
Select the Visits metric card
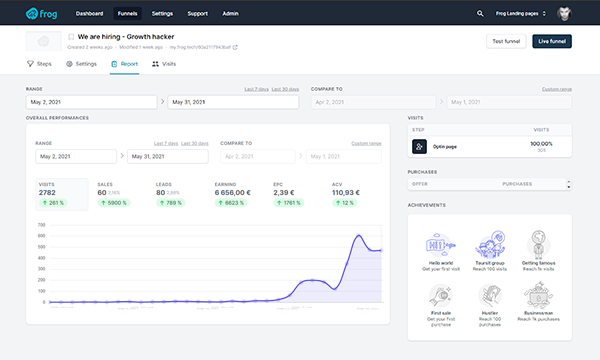click(x=62, y=194)
